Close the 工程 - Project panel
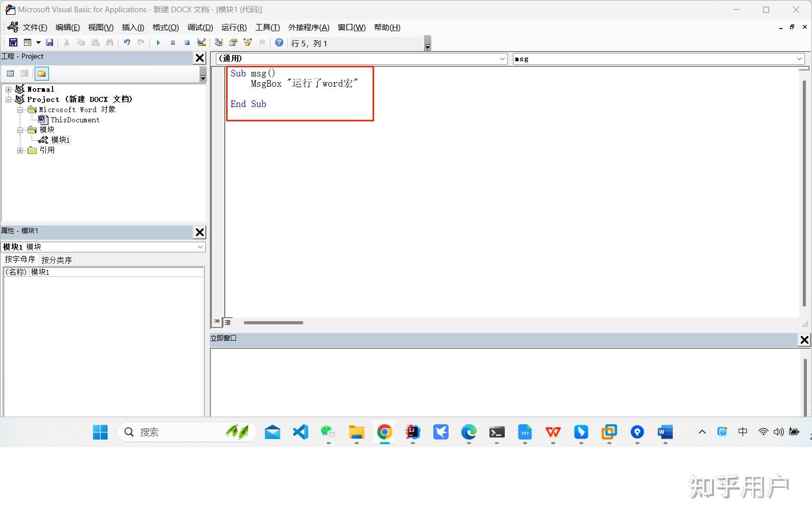 pos(200,58)
